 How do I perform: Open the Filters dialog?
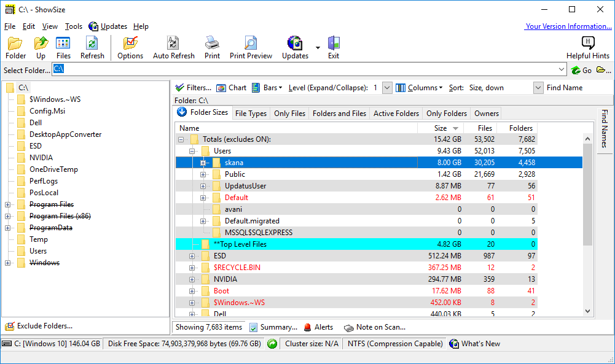[194, 88]
